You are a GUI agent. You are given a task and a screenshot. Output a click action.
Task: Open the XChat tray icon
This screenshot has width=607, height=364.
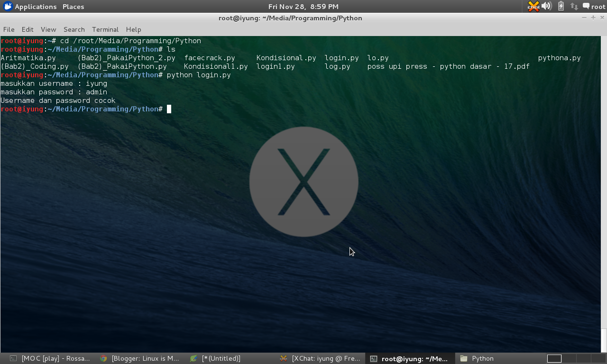click(x=533, y=6)
